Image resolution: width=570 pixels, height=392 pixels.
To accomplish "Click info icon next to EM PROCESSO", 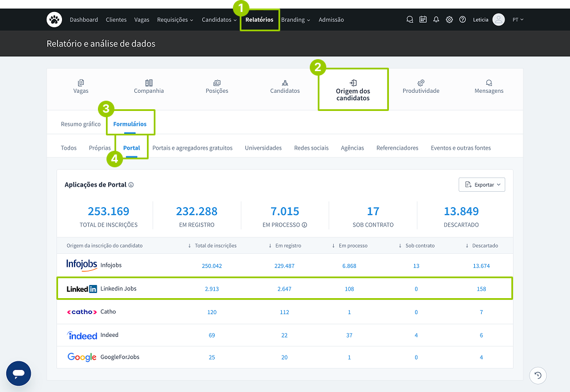I will (x=305, y=225).
